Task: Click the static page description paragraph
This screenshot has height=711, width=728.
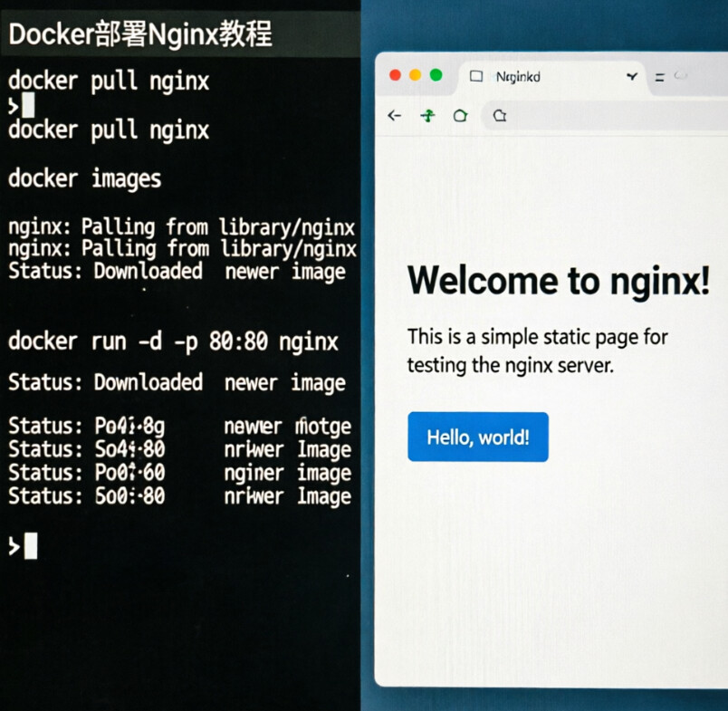Action: tap(538, 351)
